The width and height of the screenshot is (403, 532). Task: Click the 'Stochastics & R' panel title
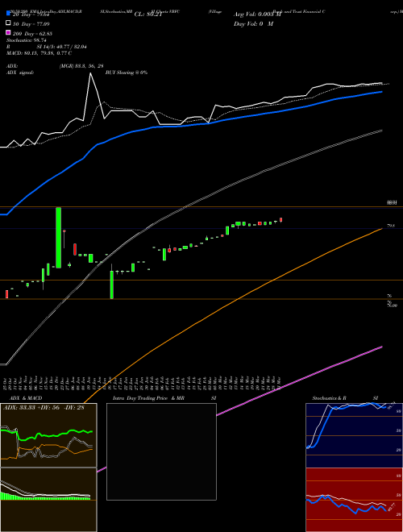click(329, 398)
